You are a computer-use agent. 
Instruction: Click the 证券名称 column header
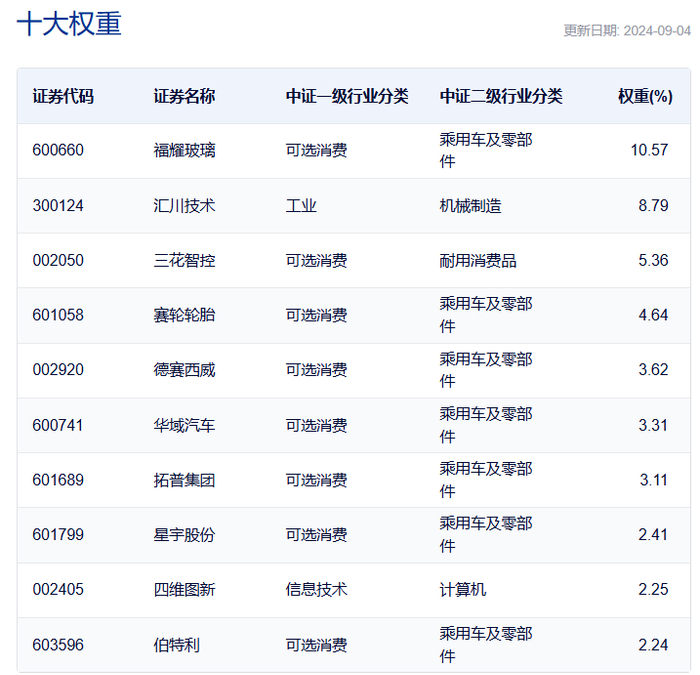pyautogui.click(x=184, y=96)
